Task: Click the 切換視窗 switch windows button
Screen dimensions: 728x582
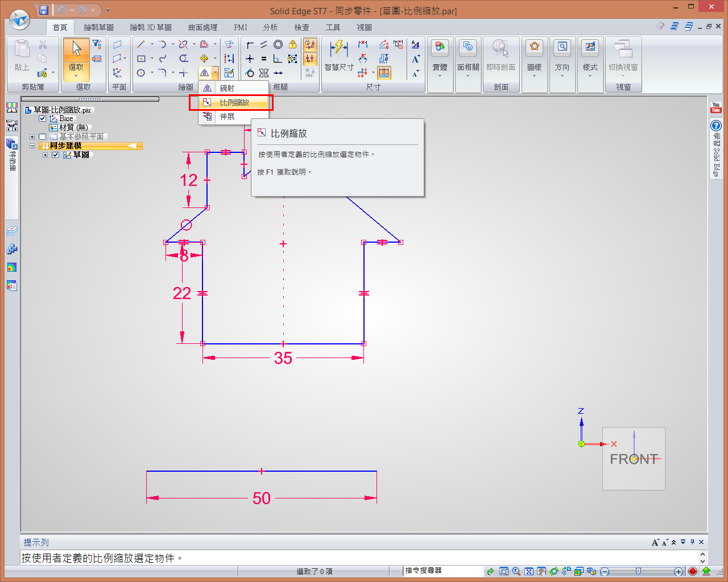Action: (623, 58)
